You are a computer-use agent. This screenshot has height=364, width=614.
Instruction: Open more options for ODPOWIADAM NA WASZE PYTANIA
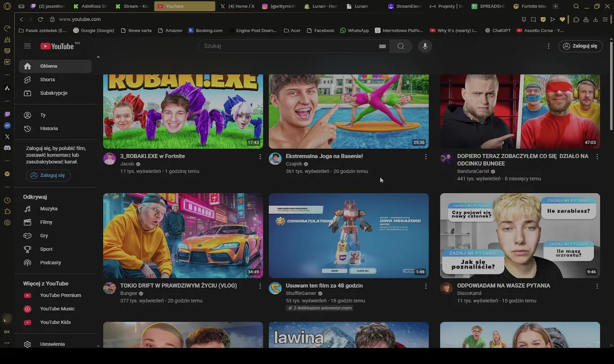click(x=597, y=286)
